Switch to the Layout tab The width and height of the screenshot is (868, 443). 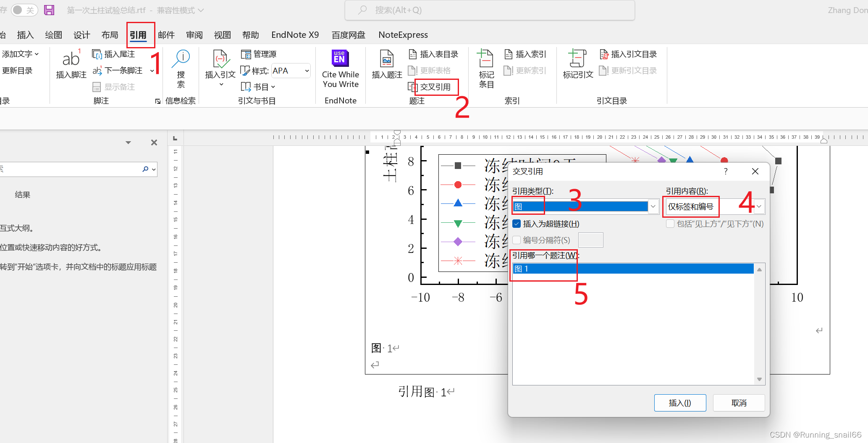110,35
